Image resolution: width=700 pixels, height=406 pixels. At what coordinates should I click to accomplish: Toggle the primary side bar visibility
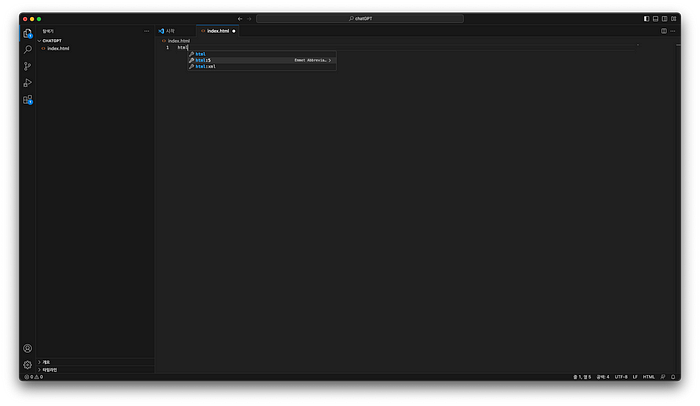click(x=646, y=18)
